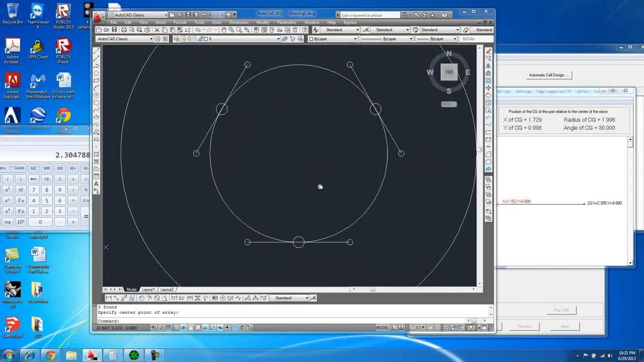The height and width of the screenshot is (362, 644).
Task: Click the TOP face of the ViewCube
Action: point(449,72)
